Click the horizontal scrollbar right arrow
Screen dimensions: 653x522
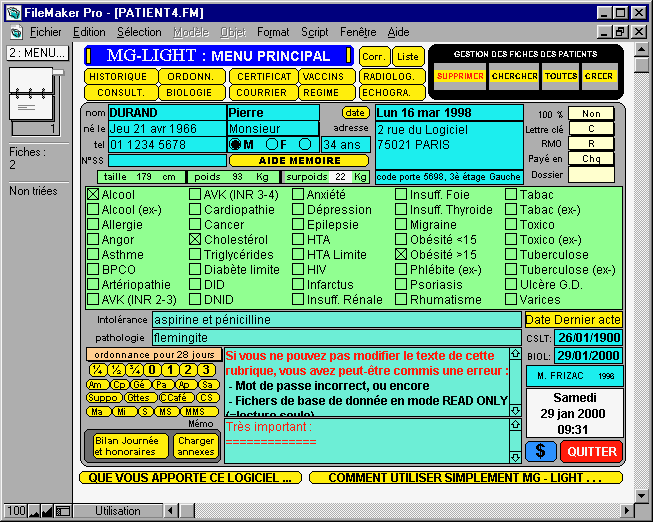(x=626, y=511)
